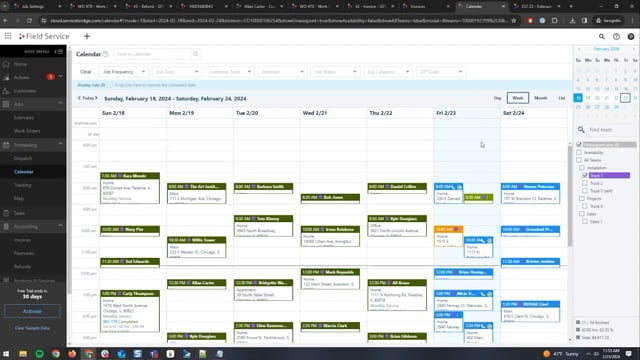Click the Customers icon in sidebar
Viewport: 640px width, 360px height.
pos(6,91)
